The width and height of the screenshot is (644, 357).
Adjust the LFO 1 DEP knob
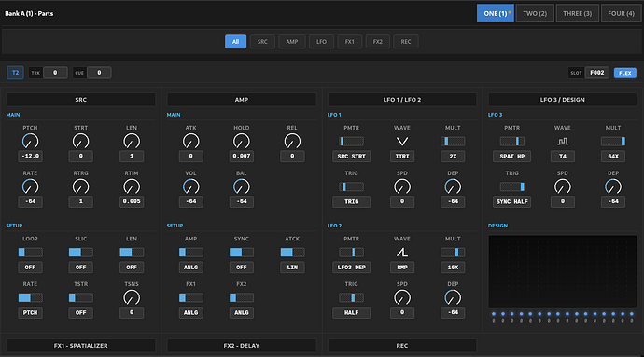pyautogui.click(x=453, y=186)
